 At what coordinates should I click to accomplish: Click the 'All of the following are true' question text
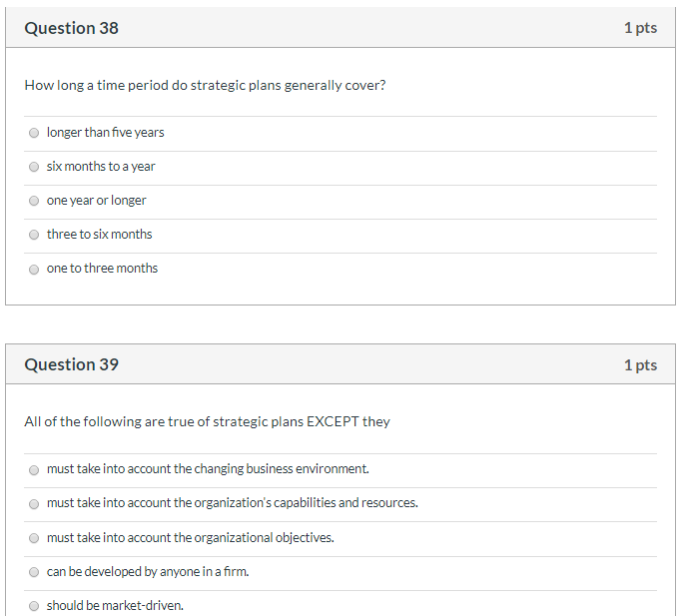coord(207,421)
